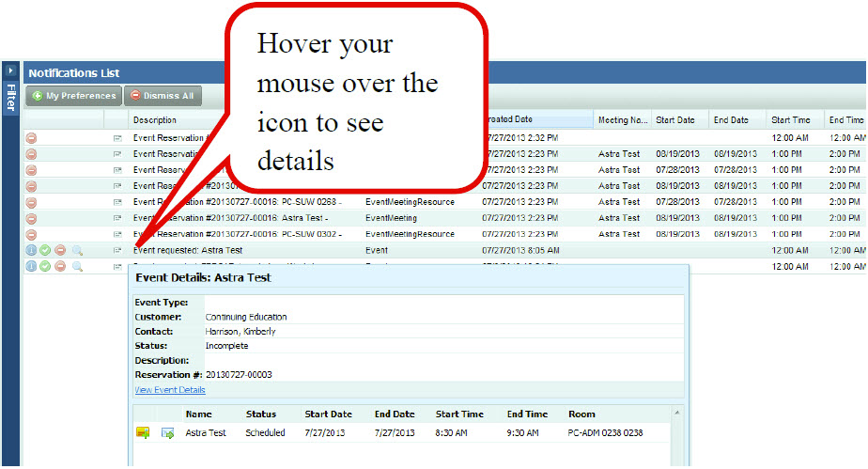Image resolution: width=868 pixels, height=469 pixels.
Task: Dismiss the PC-SUW 0302 reservation notification
Action: pos(32,234)
